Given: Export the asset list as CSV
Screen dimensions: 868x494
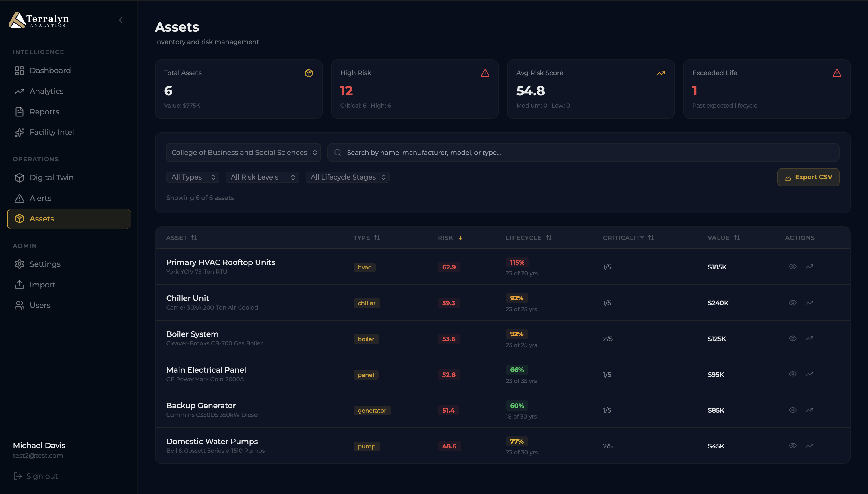Looking at the screenshot, I should click(808, 177).
